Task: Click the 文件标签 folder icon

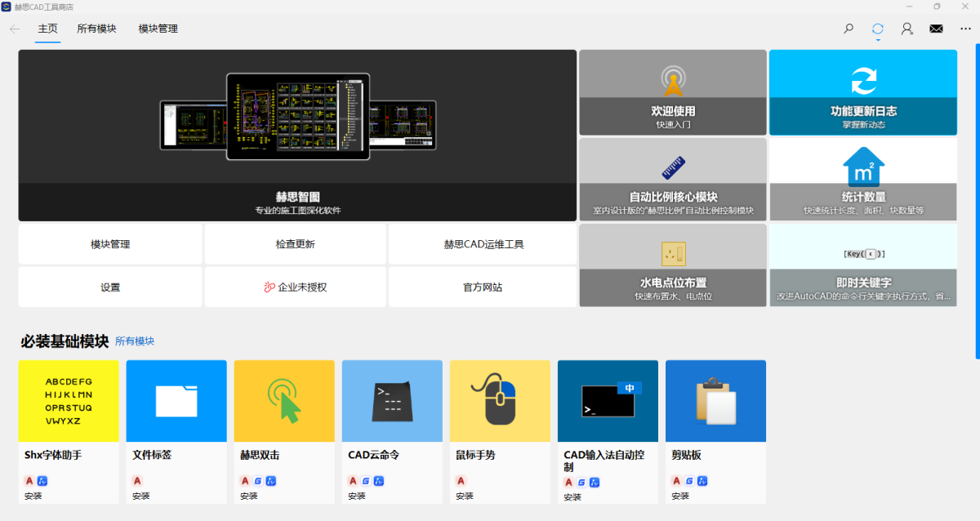Action: pos(176,400)
